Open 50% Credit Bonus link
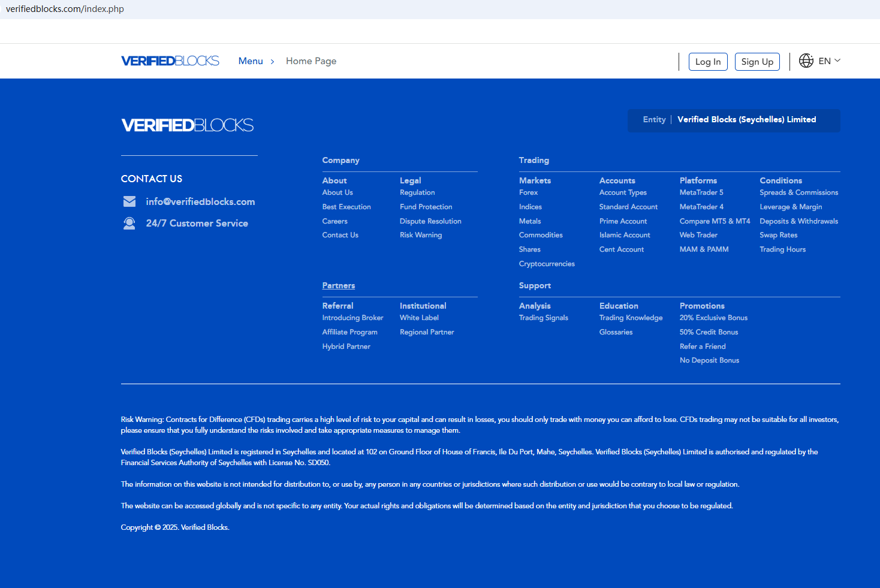Viewport: 880px width, 588px height. click(x=709, y=332)
